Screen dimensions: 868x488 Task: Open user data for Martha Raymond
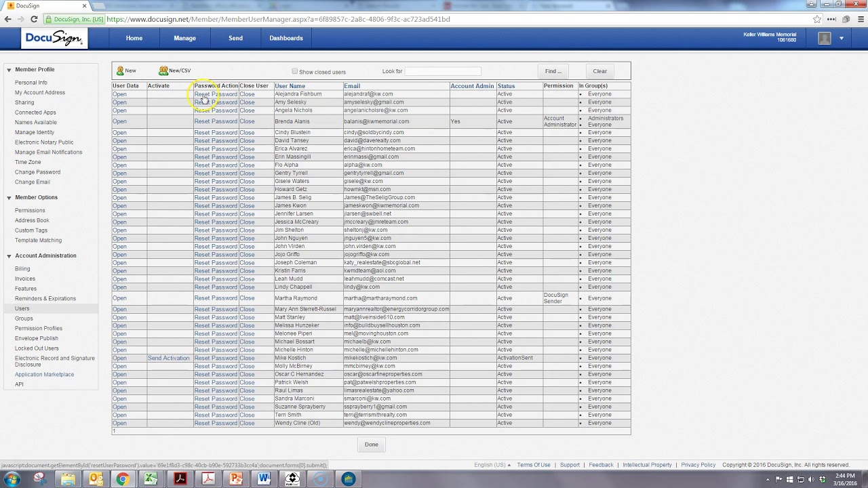pyautogui.click(x=119, y=298)
